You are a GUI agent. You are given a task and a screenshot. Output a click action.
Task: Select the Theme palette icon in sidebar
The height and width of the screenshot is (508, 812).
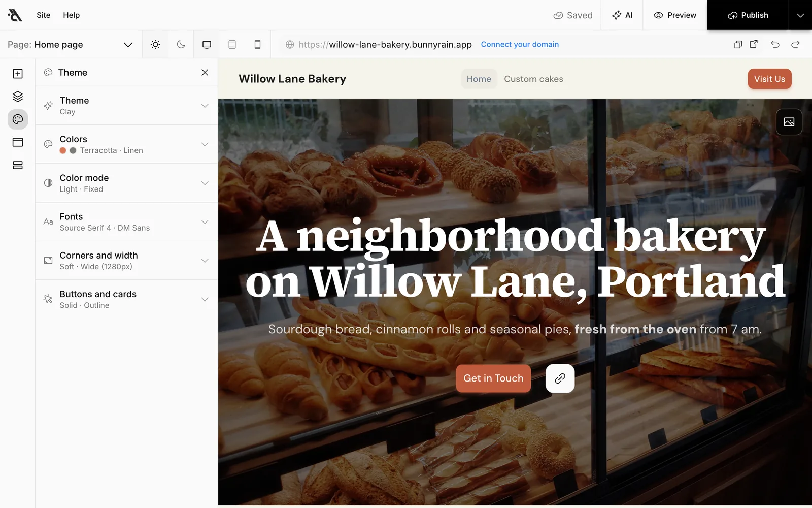coord(18,119)
